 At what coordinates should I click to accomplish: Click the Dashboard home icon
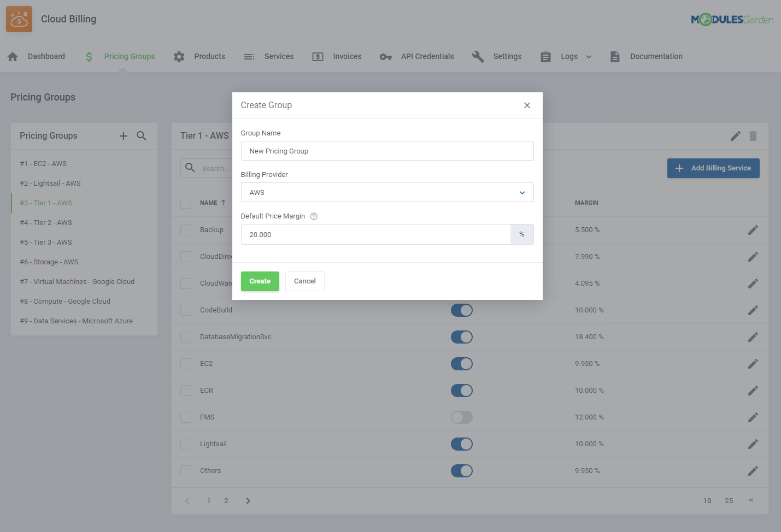(x=13, y=57)
